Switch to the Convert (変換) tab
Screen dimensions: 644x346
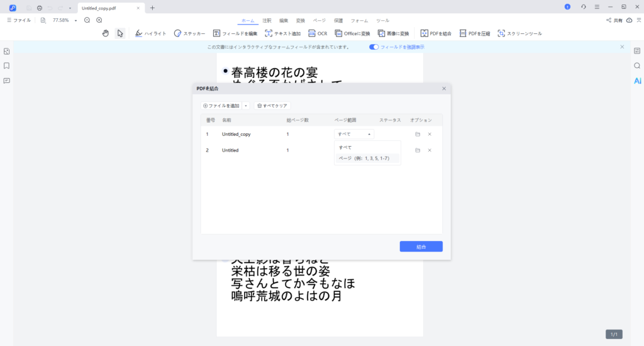click(301, 21)
